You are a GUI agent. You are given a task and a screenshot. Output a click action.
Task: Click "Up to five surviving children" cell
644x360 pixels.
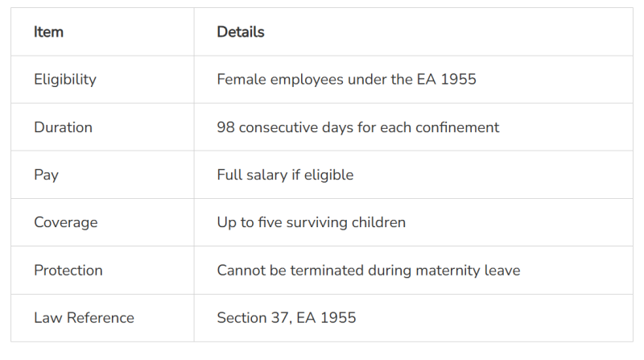pos(311,222)
